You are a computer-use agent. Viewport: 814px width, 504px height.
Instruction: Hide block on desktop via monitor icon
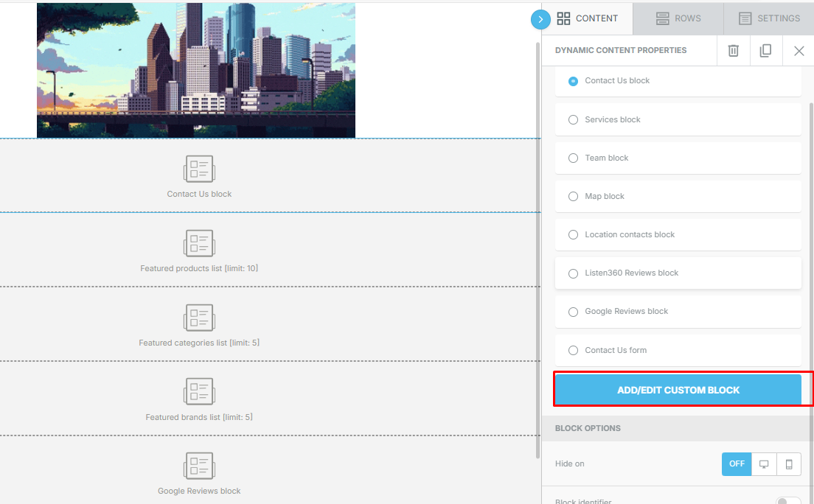[764, 463]
